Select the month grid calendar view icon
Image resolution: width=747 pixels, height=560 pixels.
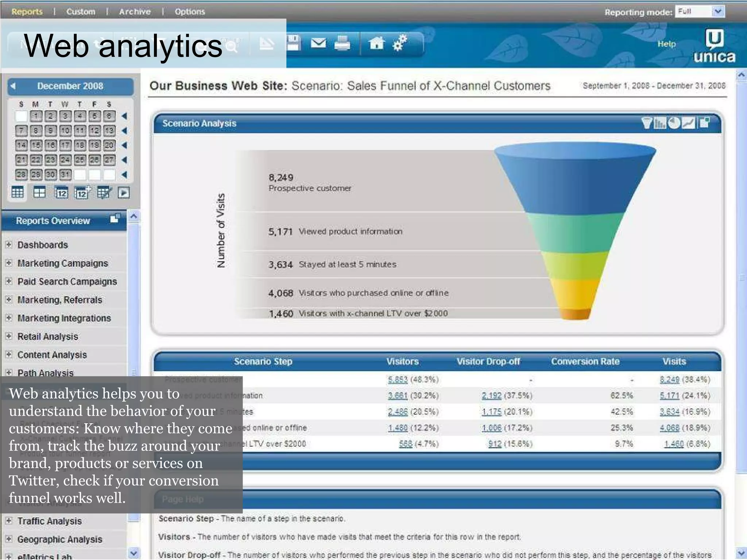(17, 192)
